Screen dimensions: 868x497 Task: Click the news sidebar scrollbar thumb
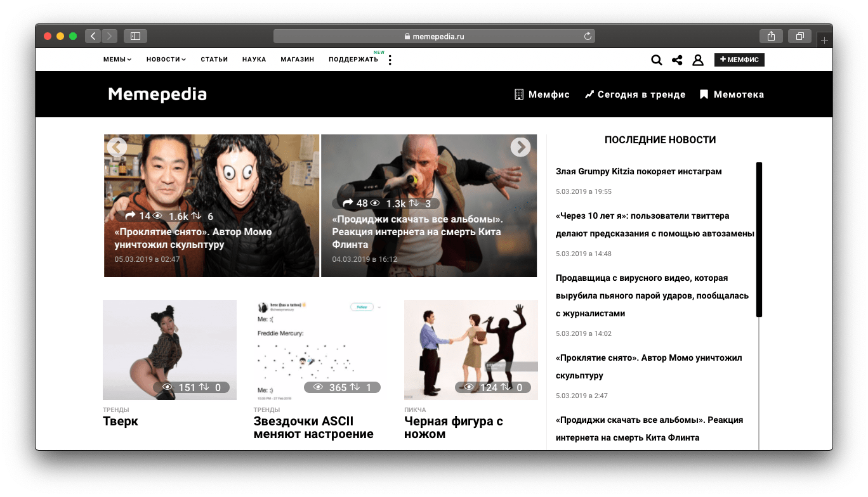(759, 240)
